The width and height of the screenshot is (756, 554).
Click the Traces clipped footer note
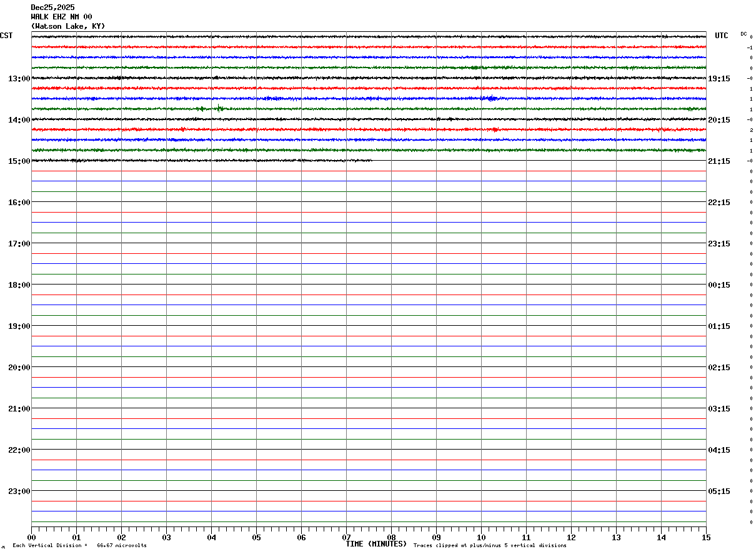(490, 546)
